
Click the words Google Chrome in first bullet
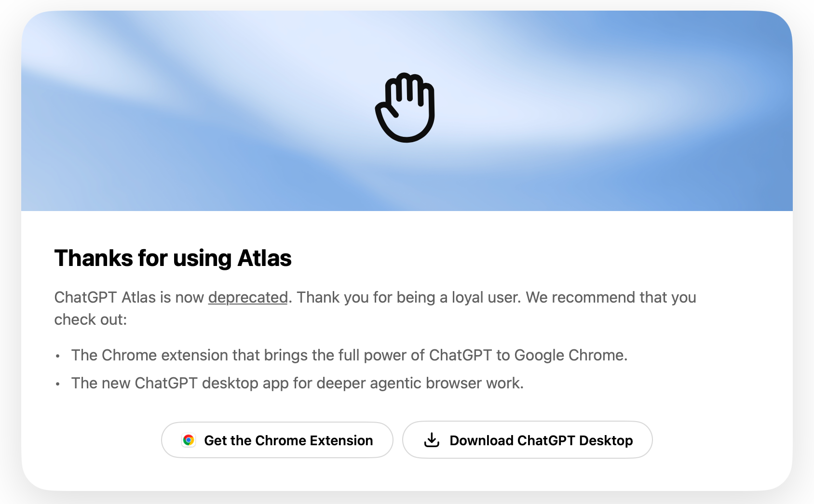[570, 355]
